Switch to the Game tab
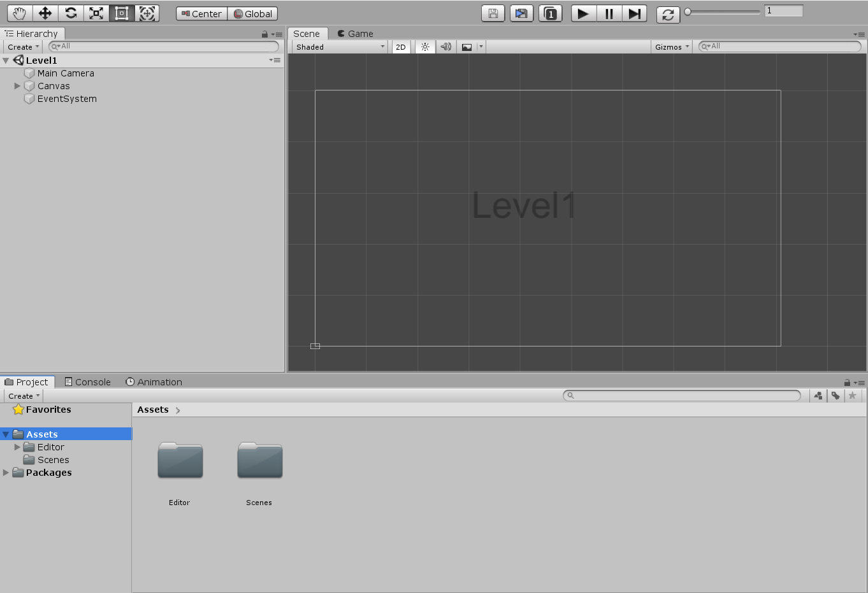Screen dimensions: 868x593 [x=355, y=34]
